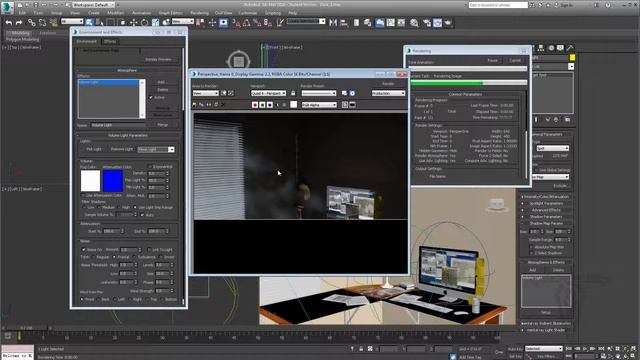Expand the Intensity/Color/Attenuation rollout
The image size is (640, 360).
pyautogui.click(x=546, y=197)
